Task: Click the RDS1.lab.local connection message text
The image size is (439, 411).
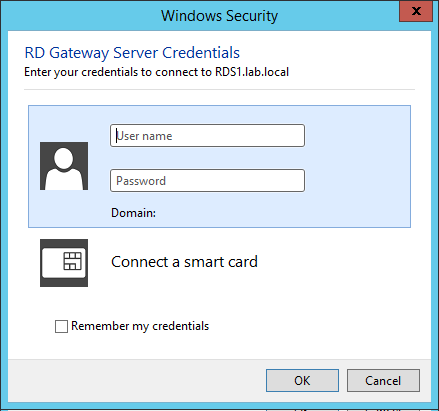Action: pos(156,72)
